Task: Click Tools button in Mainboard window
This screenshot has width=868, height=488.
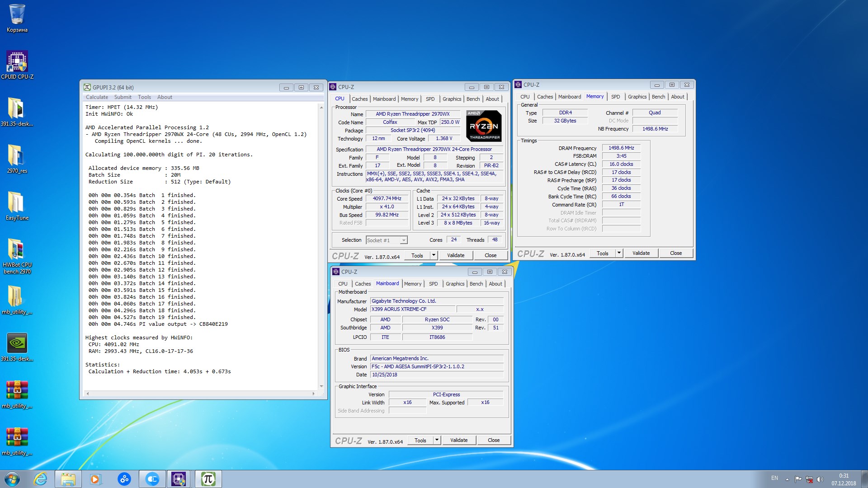Action: coord(420,440)
